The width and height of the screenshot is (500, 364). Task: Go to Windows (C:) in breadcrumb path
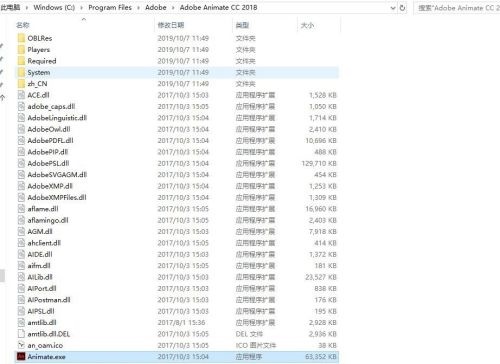click(x=54, y=7)
